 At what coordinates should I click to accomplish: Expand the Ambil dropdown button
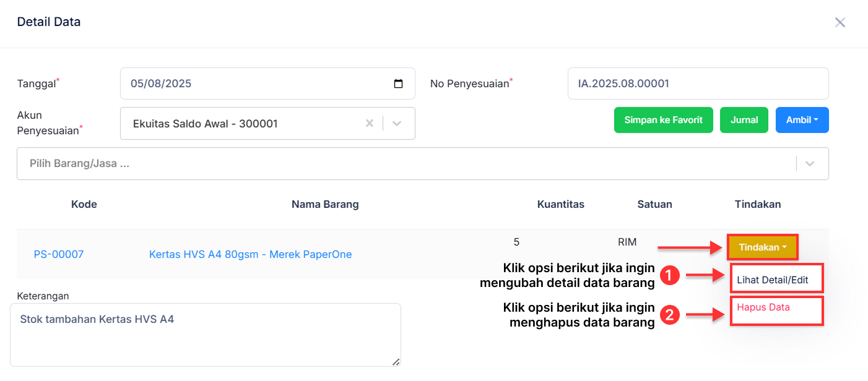point(802,120)
